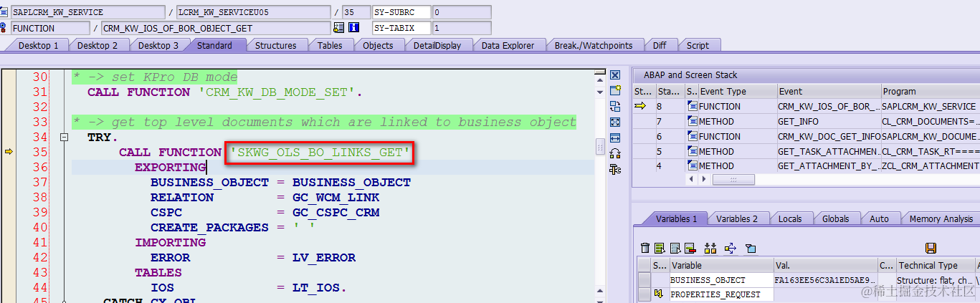Screen dimensions: 980x303
Task: Click the CRM_KW_IOS_OF_BOR_OBJECT_GET function field
Action: pyautogui.click(x=215, y=28)
